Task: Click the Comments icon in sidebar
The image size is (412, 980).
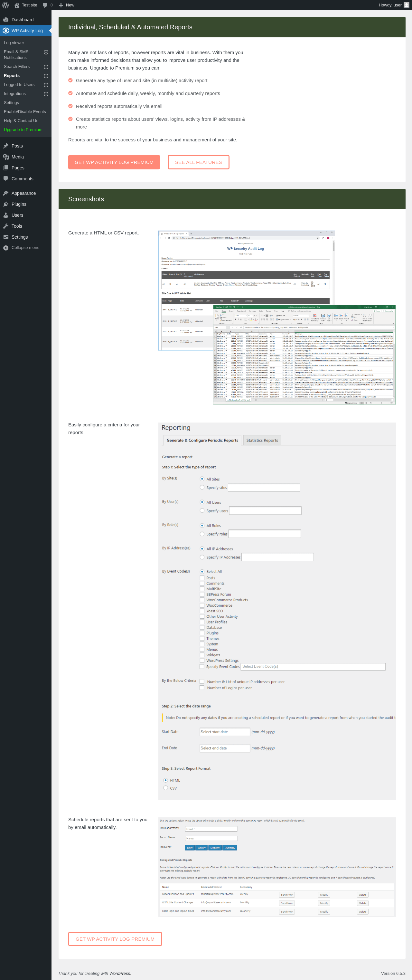Action: 6,178
